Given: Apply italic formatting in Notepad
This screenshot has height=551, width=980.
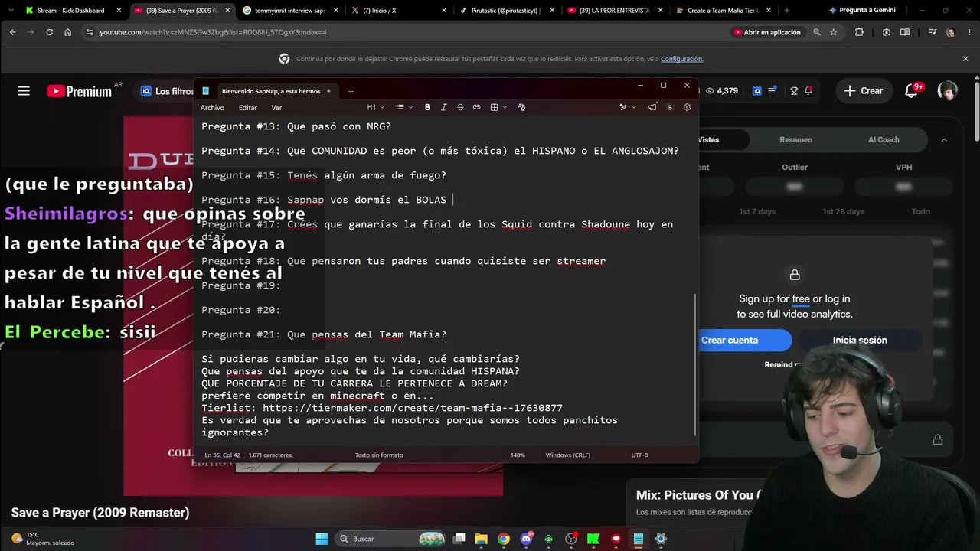Looking at the screenshot, I should 443,107.
